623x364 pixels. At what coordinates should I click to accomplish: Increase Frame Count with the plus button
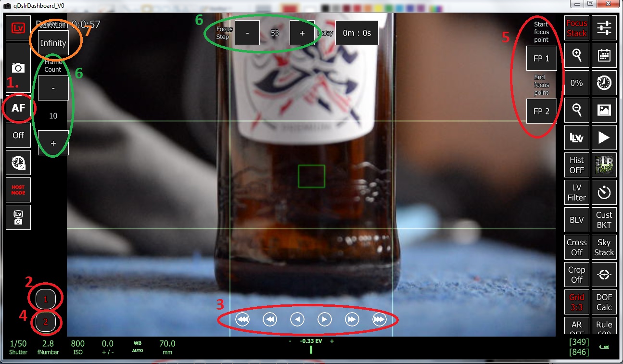[53, 143]
